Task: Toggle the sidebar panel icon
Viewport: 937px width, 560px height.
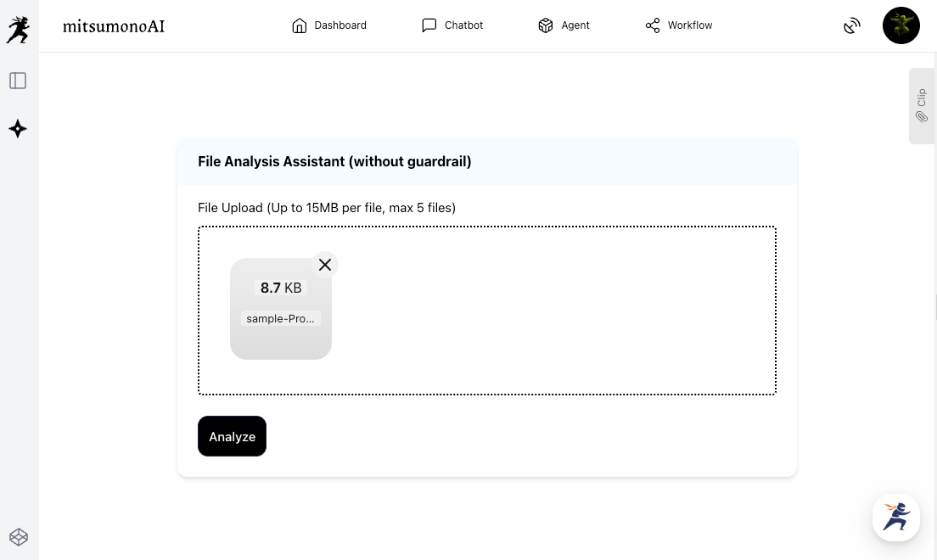Action: pyautogui.click(x=18, y=81)
